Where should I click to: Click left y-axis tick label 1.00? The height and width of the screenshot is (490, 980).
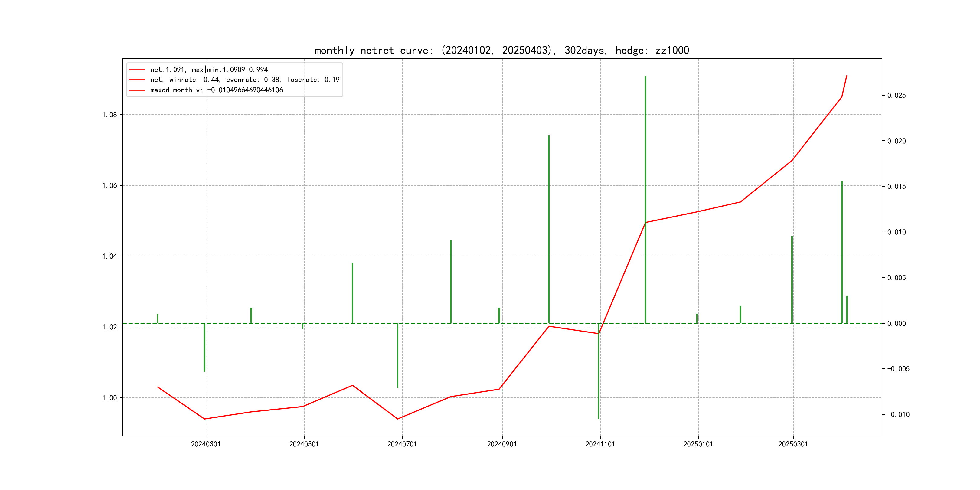109,398
